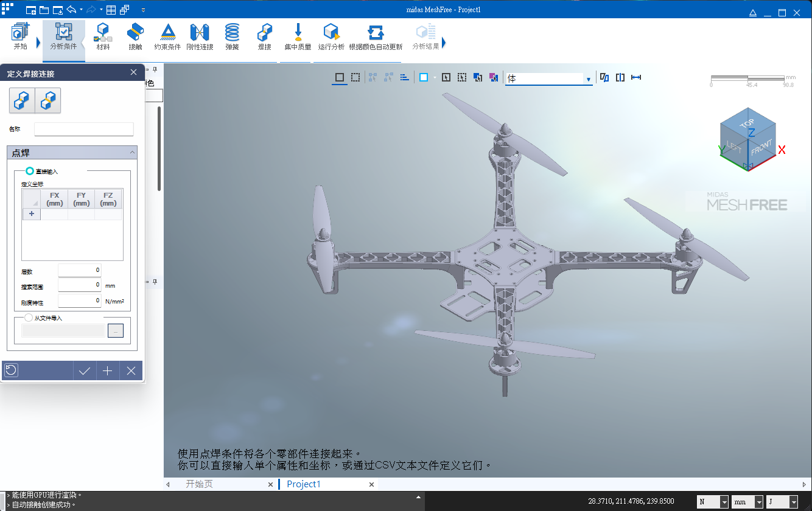
Task: Click the slanted section view icon
Action: pos(604,77)
